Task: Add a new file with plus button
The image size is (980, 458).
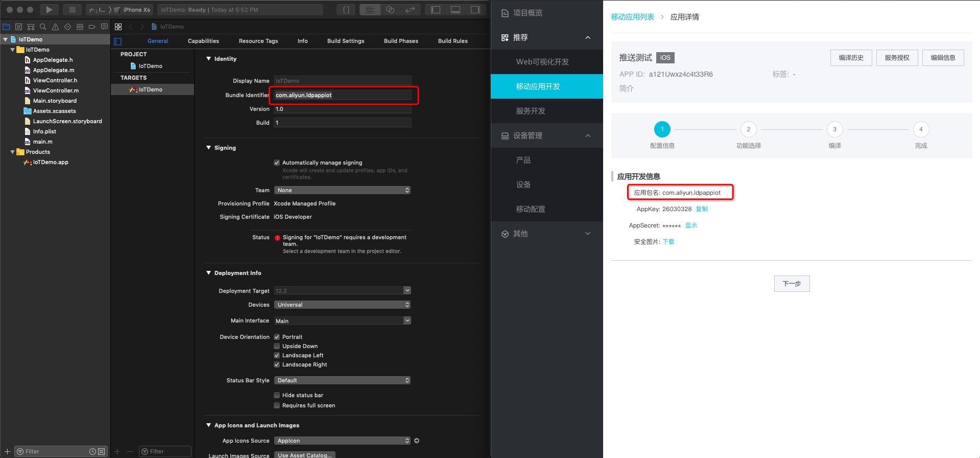Action: tap(7, 451)
